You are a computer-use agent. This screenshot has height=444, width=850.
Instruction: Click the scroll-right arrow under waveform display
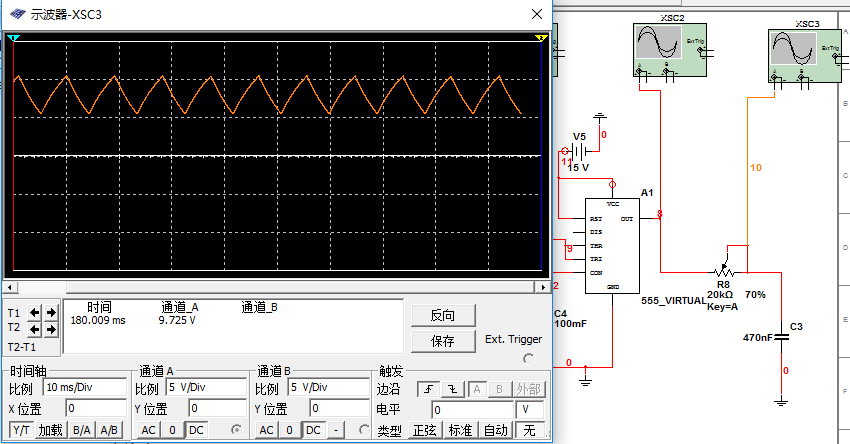click(x=543, y=287)
